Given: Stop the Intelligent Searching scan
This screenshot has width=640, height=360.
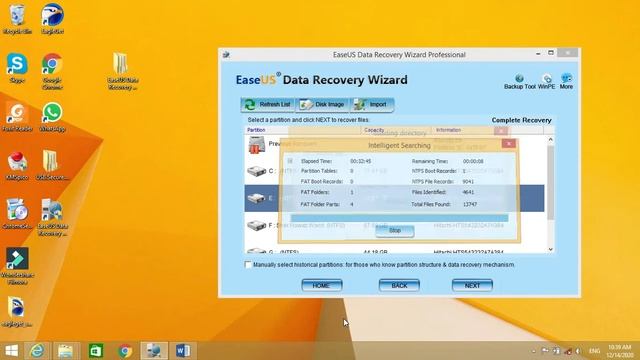Looking at the screenshot, I should point(395,231).
